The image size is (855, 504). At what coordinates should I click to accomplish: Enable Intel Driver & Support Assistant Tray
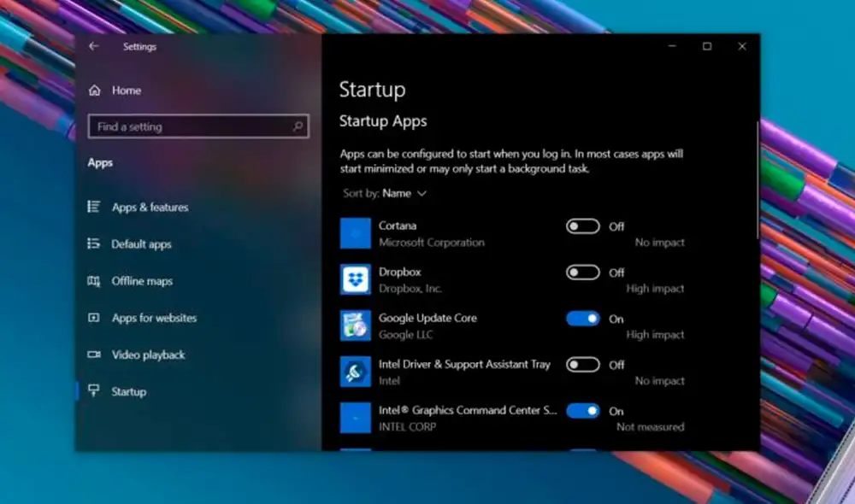pyautogui.click(x=582, y=364)
